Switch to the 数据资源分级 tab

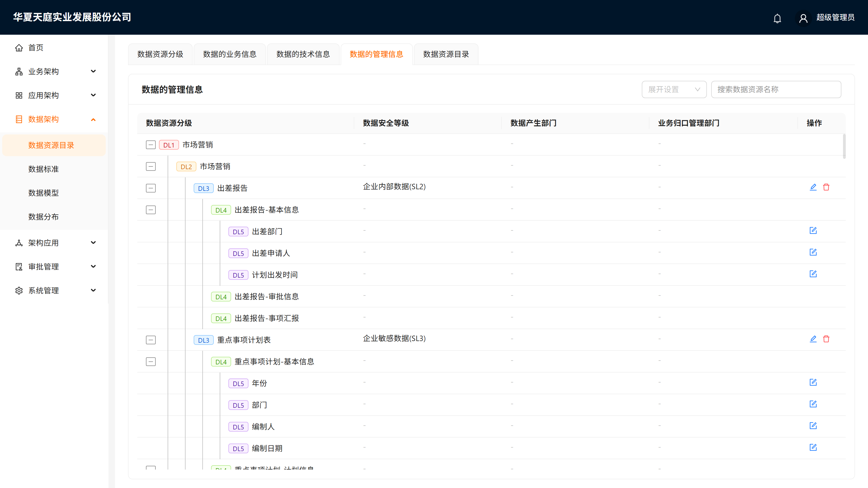(x=160, y=54)
